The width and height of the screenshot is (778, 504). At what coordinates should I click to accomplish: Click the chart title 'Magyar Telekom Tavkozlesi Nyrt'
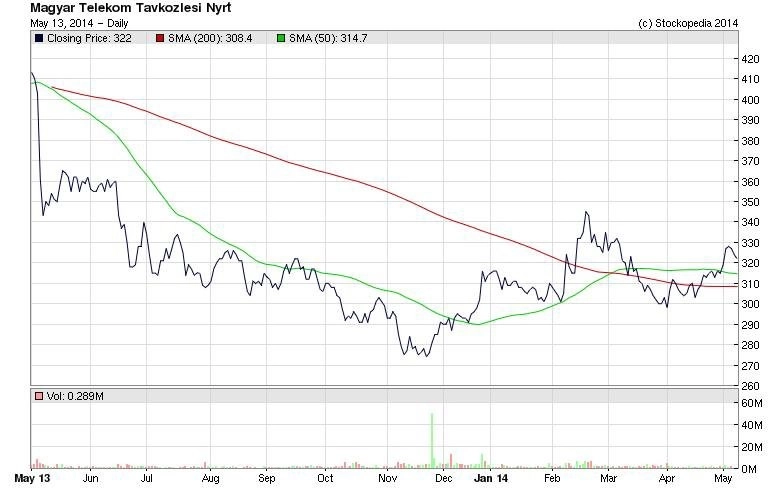(x=130, y=8)
